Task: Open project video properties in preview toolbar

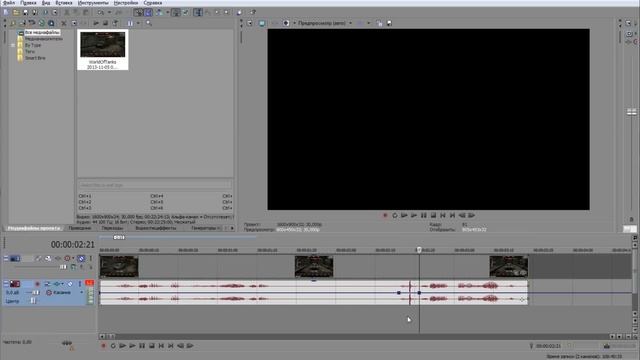Action: pyautogui.click(x=250, y=23)
